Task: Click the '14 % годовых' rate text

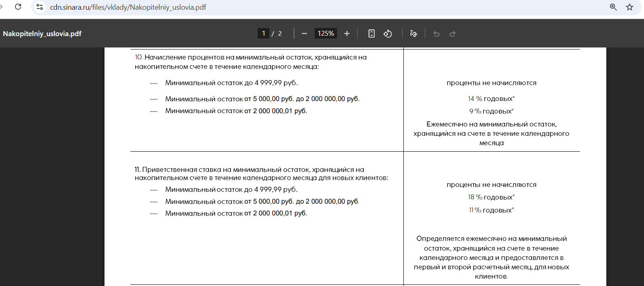Action: (491, 99)
